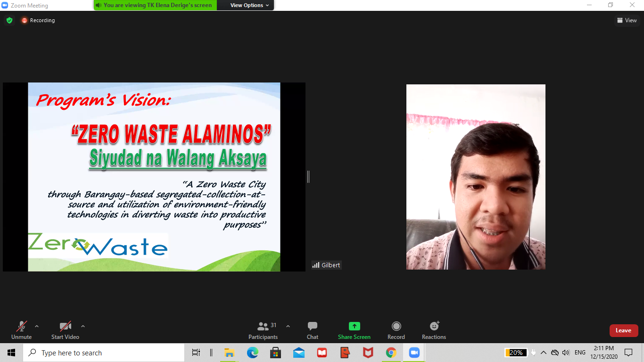Open McAfee from the taskbar
644x362 pixels.
pyautogui.click(x=368, y=353)
